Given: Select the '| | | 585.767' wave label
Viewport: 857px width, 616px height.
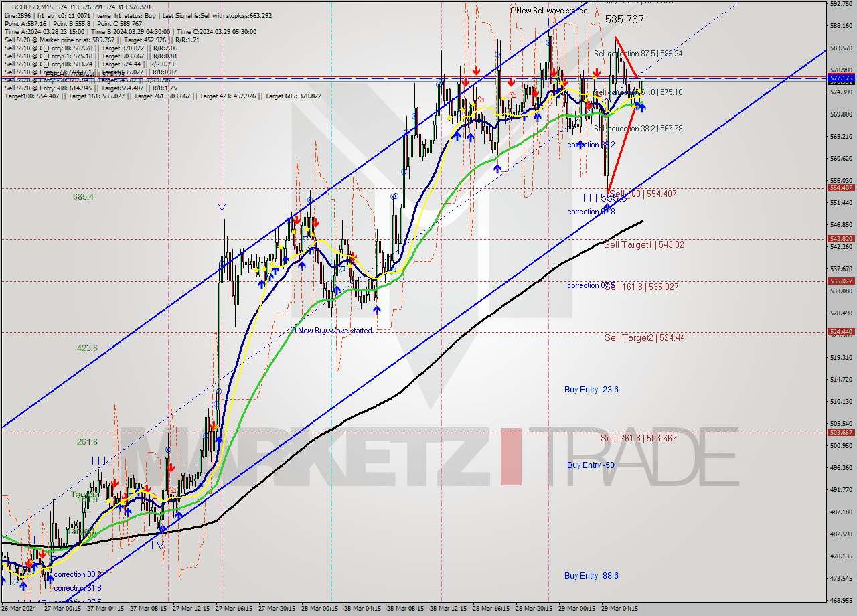Looking at the screenshot, I should click(616, 20).
